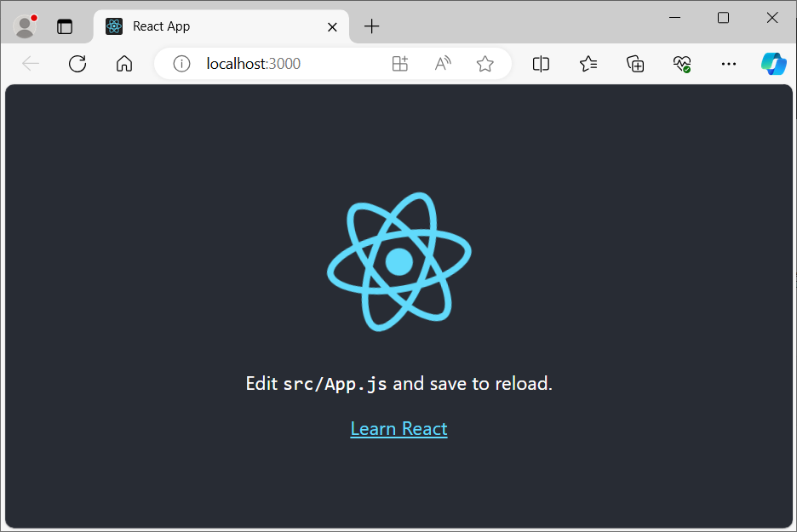Screen dimensions: 797x532
Task: Click the spinning React logo
Action: point(399,261)
